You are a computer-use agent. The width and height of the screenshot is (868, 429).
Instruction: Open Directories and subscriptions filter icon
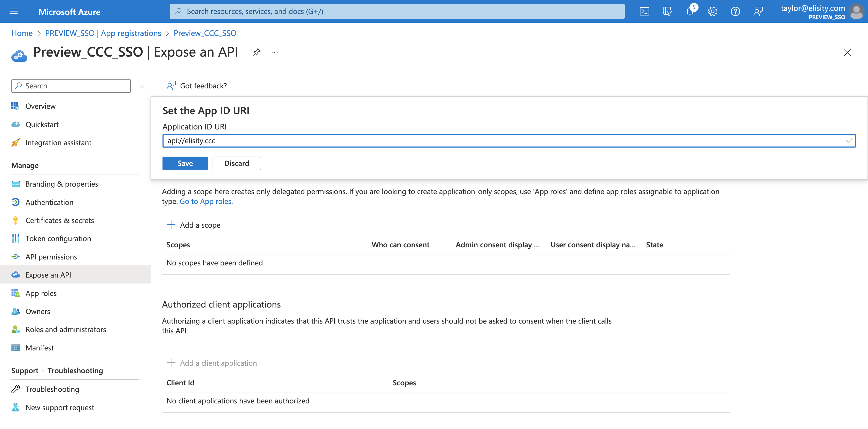[x=667, y=11]
